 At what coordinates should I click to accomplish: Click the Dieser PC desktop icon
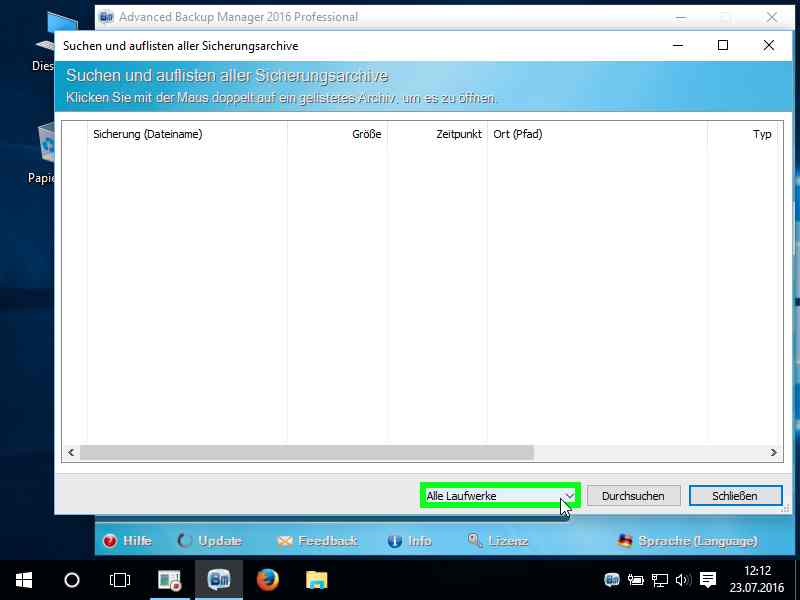(x=45, y=42)
